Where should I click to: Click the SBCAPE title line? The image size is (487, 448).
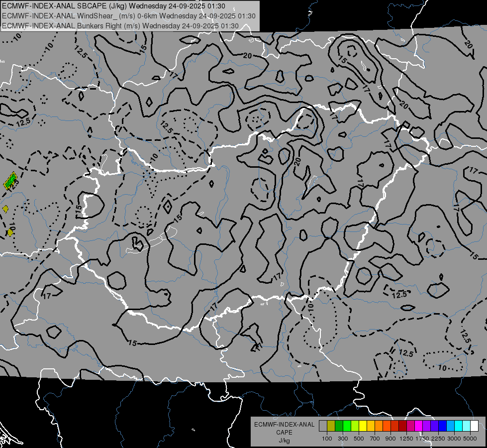[x=113, y=6]
